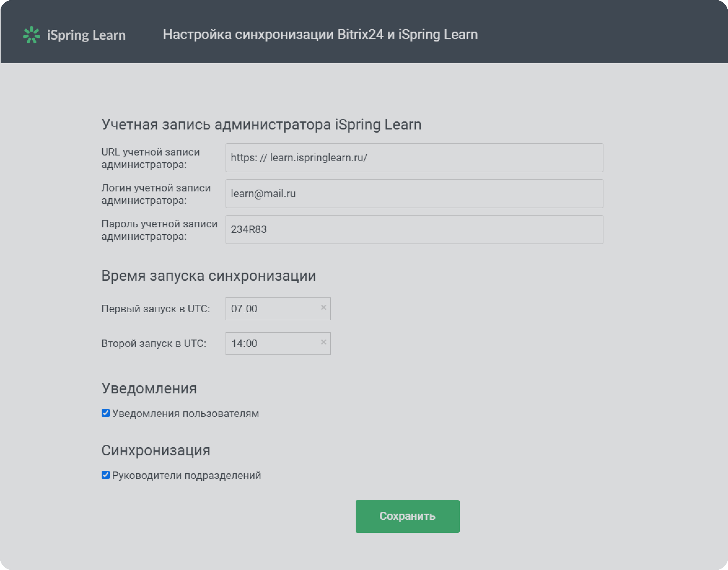Click heading Учетная запись администратора iSpring Learn

[x=261, y=125]
